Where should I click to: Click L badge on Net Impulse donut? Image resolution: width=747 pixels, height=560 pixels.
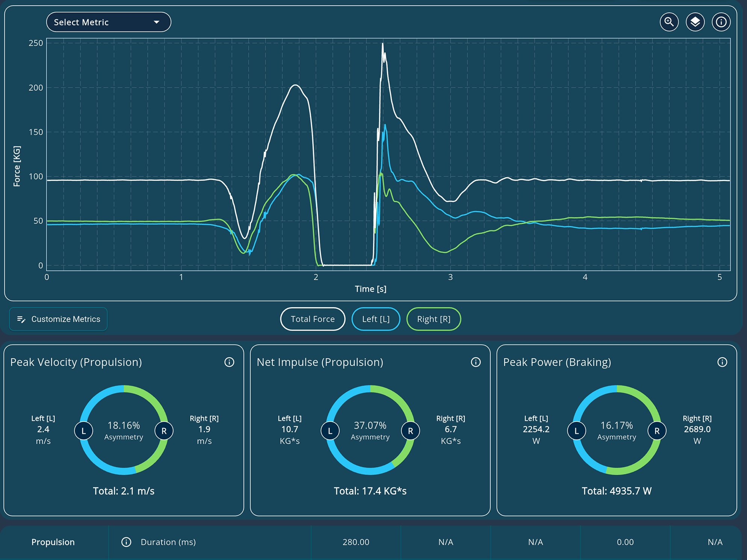coord(330,431)
